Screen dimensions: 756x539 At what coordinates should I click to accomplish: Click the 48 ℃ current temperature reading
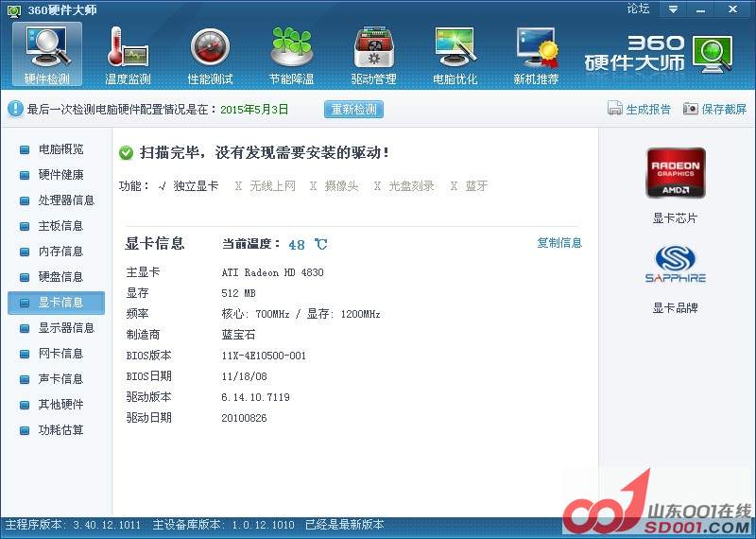[x=308, y=245]
